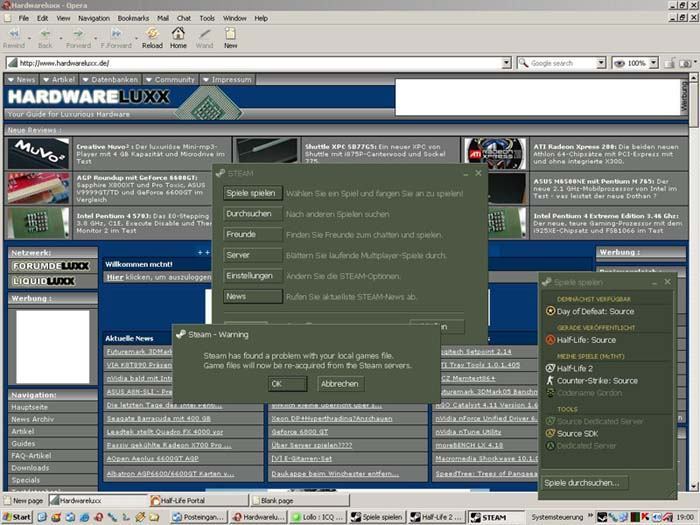700x525 pixels.
Task: Click the Steam logo in Warning dialog title
Action: 180,334
